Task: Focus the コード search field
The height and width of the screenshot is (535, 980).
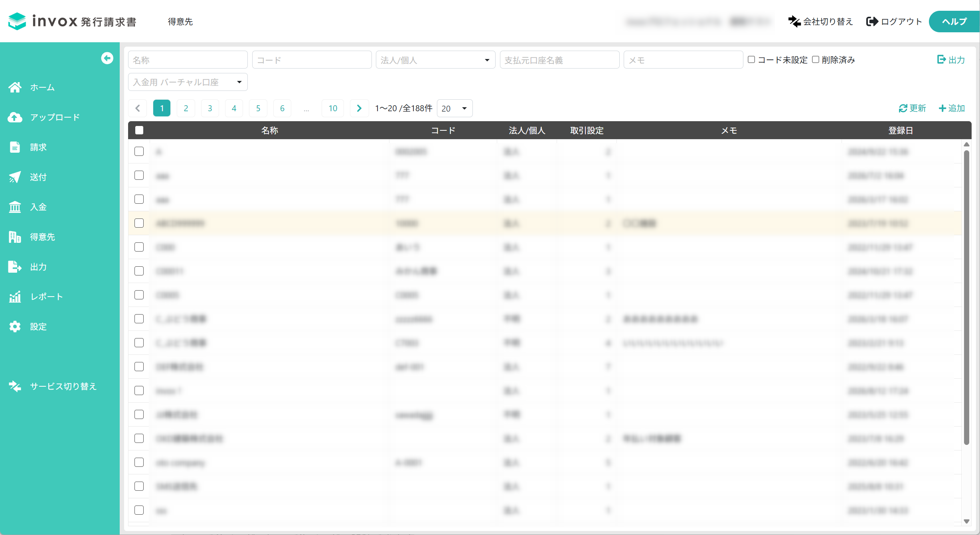Action: 312,60
